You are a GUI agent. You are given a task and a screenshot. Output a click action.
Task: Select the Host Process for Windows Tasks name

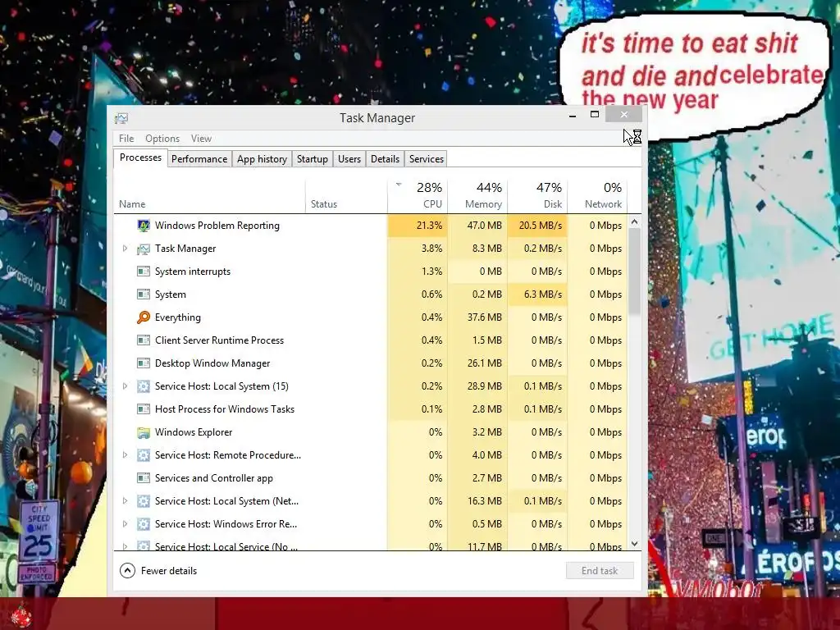tap(225, 409)
